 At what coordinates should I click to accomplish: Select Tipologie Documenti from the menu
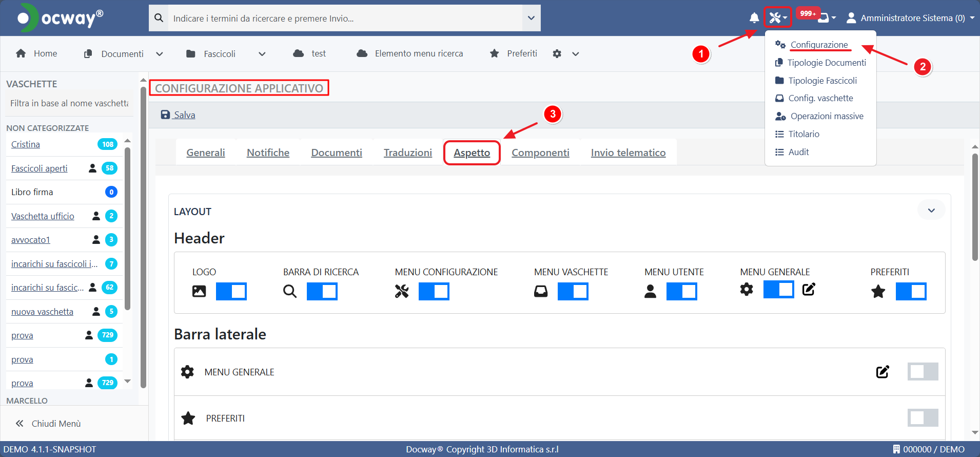tap(826, 63)
